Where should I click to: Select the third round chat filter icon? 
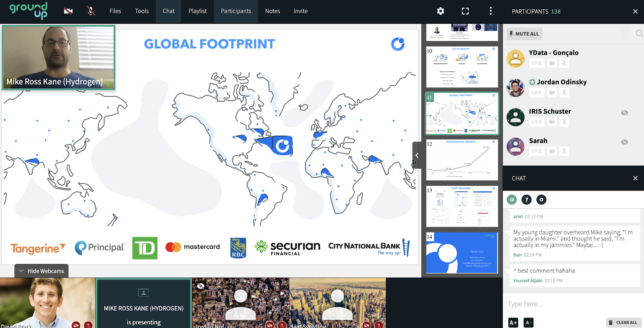pyautogui.click(x=541, y=199)
